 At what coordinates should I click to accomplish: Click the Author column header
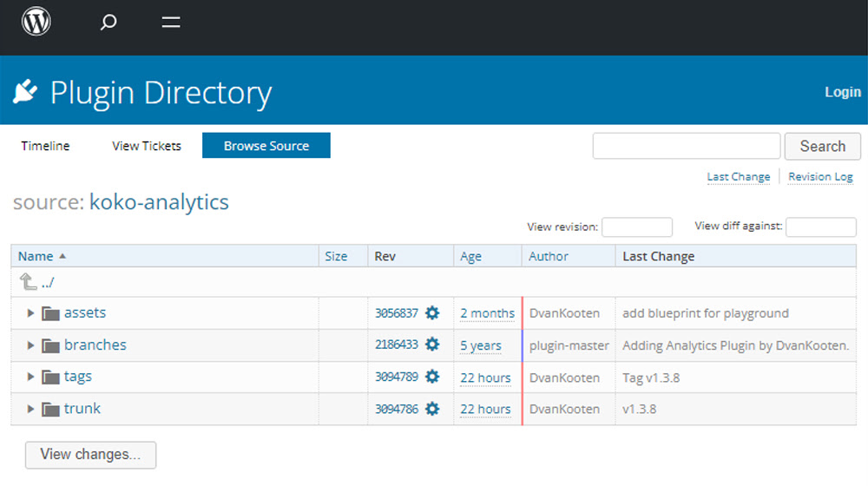[x=549, y=256]
